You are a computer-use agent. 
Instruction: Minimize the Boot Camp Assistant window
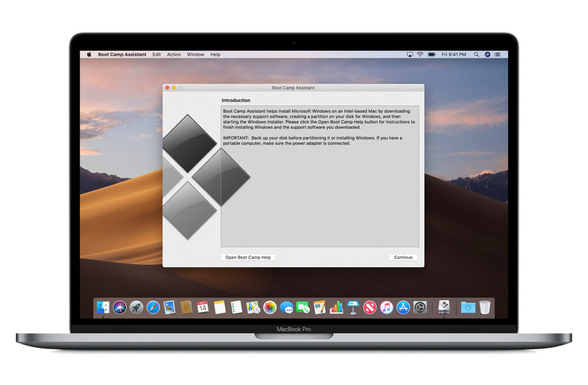pos(174,88)
